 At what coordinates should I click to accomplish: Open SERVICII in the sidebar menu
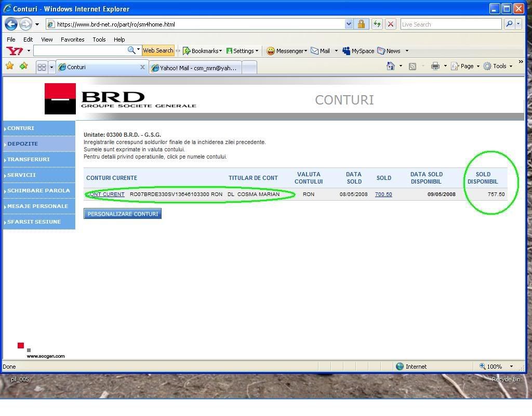tap(39, 175)
